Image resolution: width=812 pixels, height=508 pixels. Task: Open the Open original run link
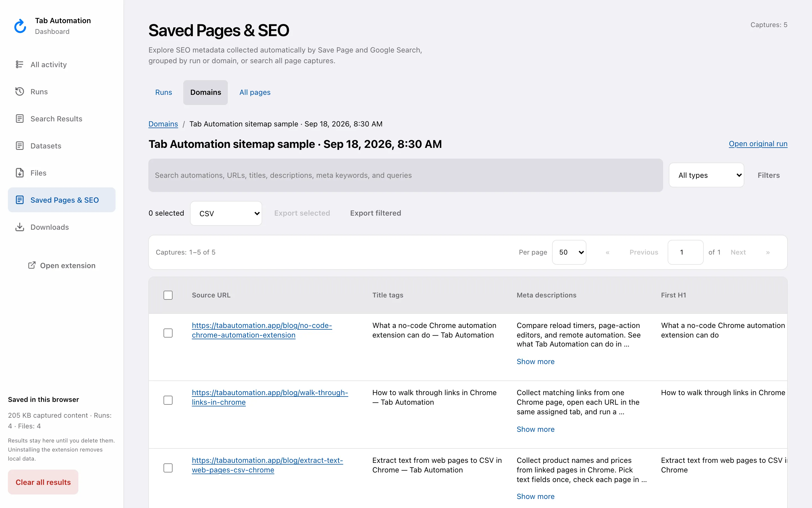pos(758,144)
